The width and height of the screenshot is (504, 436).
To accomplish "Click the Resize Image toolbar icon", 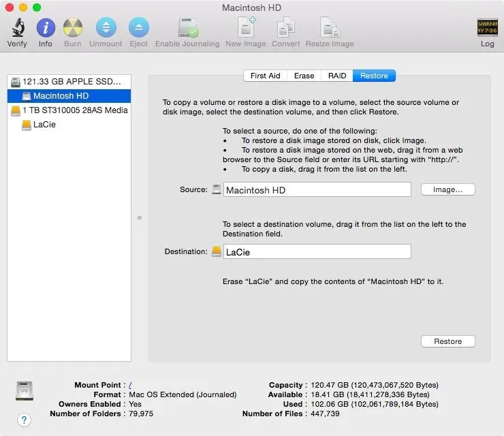I will point(330,27).
